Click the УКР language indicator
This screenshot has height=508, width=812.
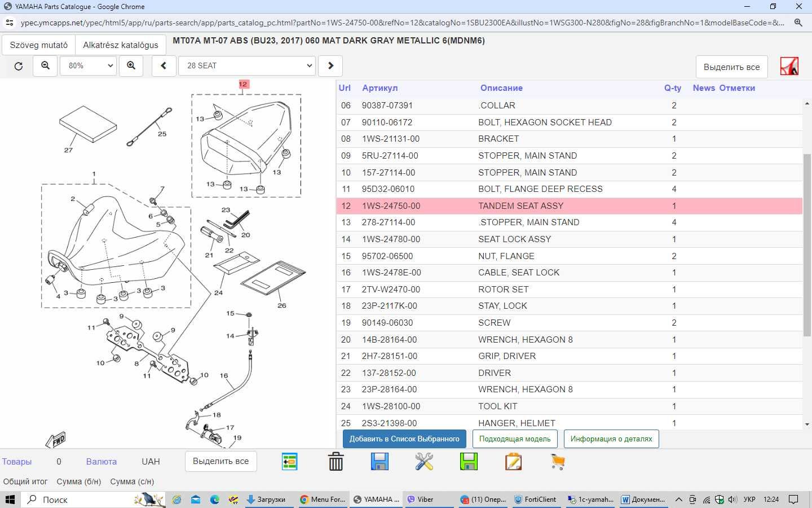click(749, 500)
